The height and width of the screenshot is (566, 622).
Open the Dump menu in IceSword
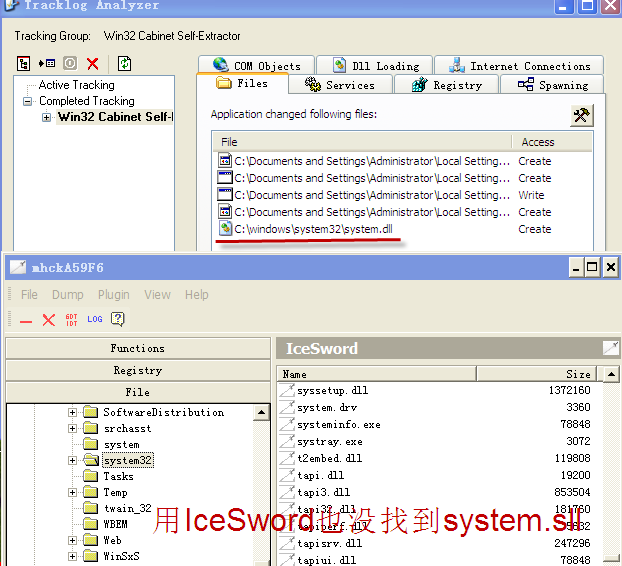point(67,295)
